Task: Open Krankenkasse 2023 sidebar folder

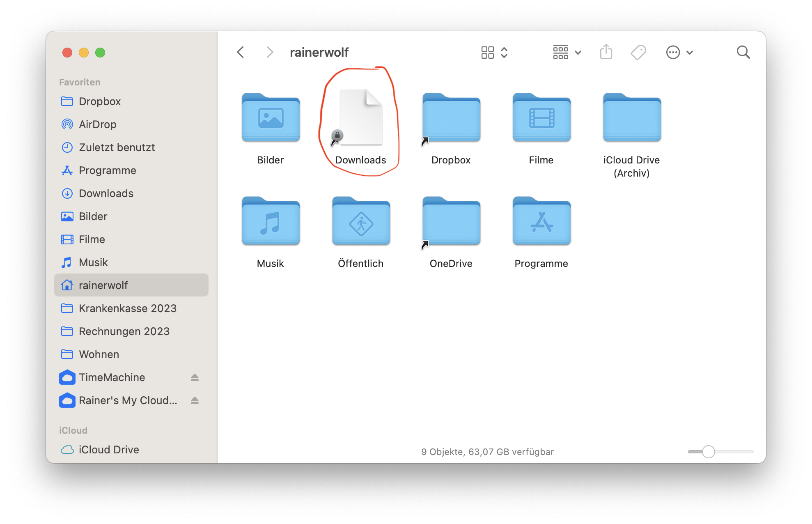Action: click(x=127, y=308)
